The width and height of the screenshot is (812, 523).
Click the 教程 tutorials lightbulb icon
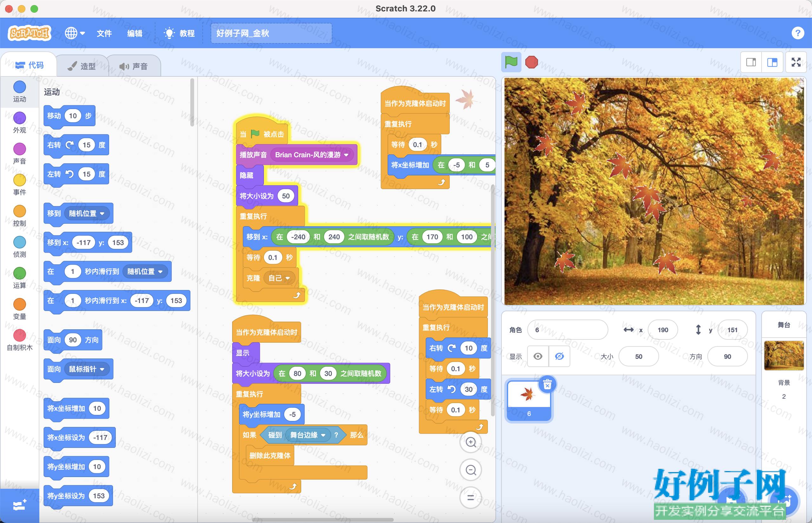tap(169, 33)
